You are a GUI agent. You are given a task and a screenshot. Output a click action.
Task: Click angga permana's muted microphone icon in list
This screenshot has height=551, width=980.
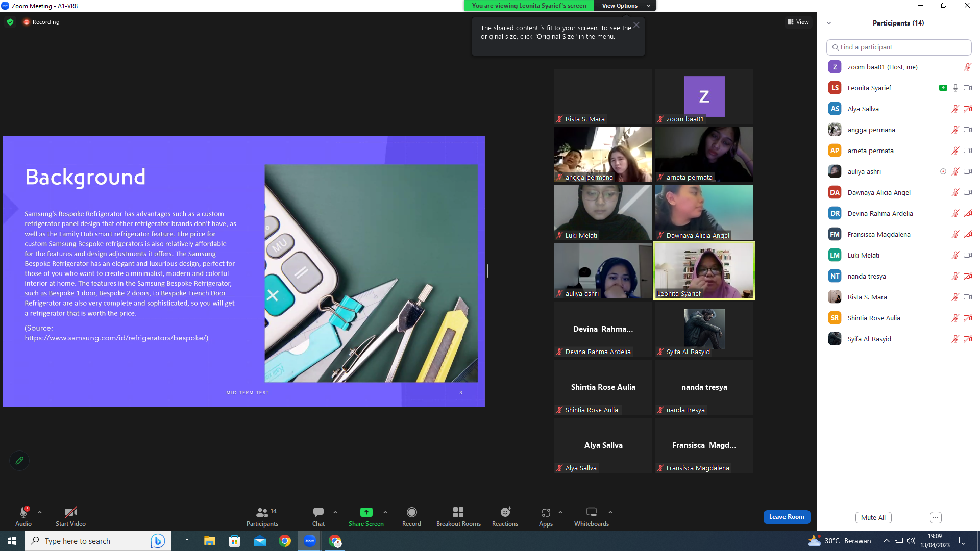(x=955, y=130)
